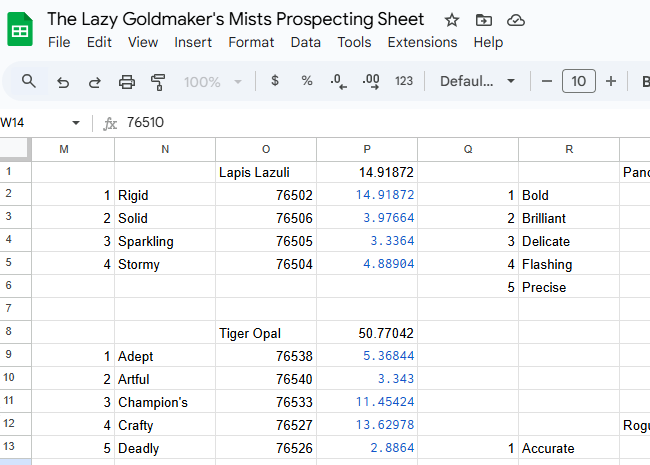650x465 pixels.
Task: Open the Edit menu
Action: [99, 42]
